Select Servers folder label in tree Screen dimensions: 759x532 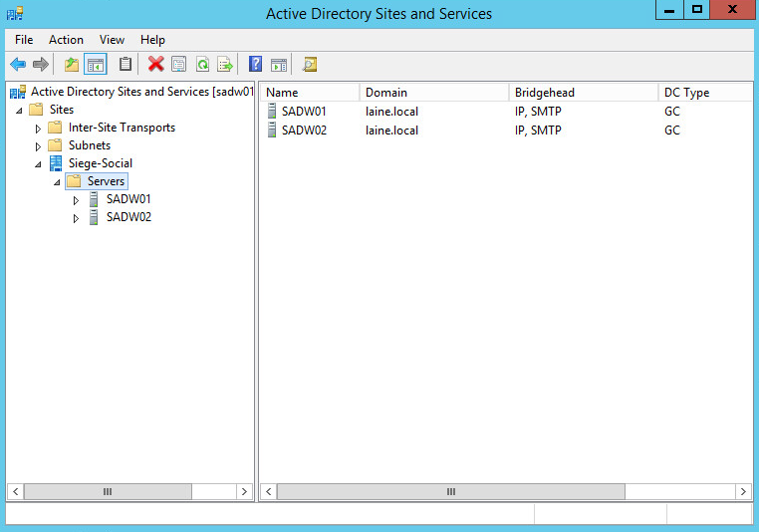point(106,181)
